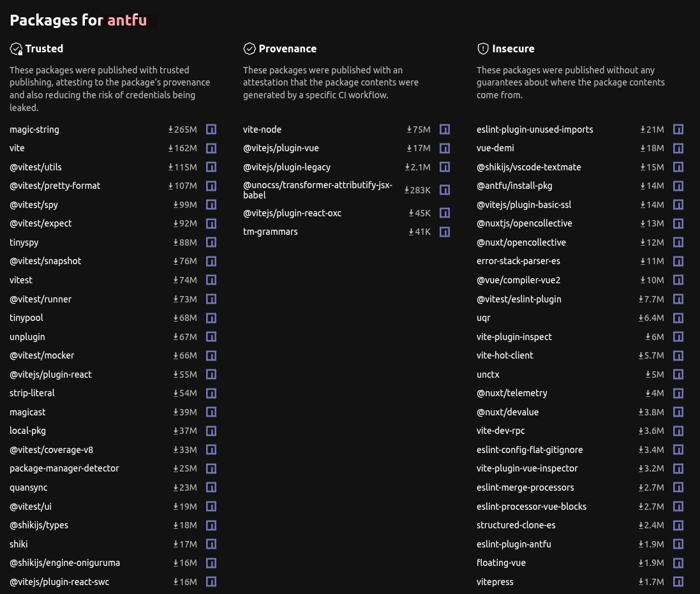Click npm icon for vitepress
This screenshot has height=594, width=700.
click(678, 581)
